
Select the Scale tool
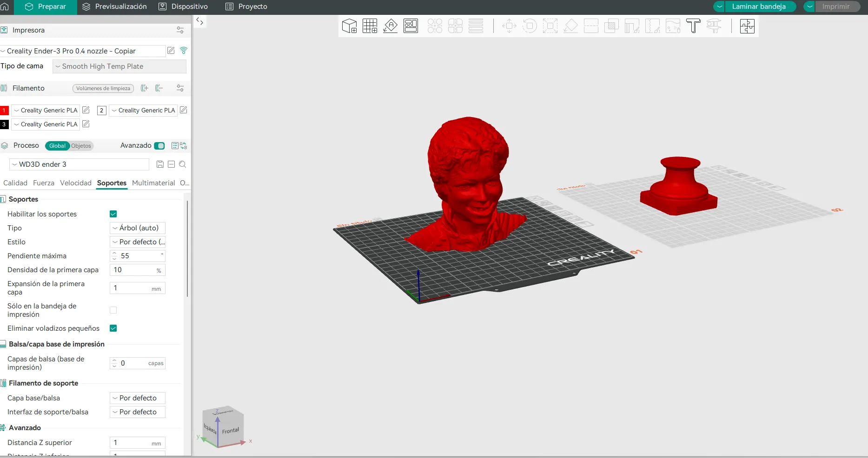(550, 26)
